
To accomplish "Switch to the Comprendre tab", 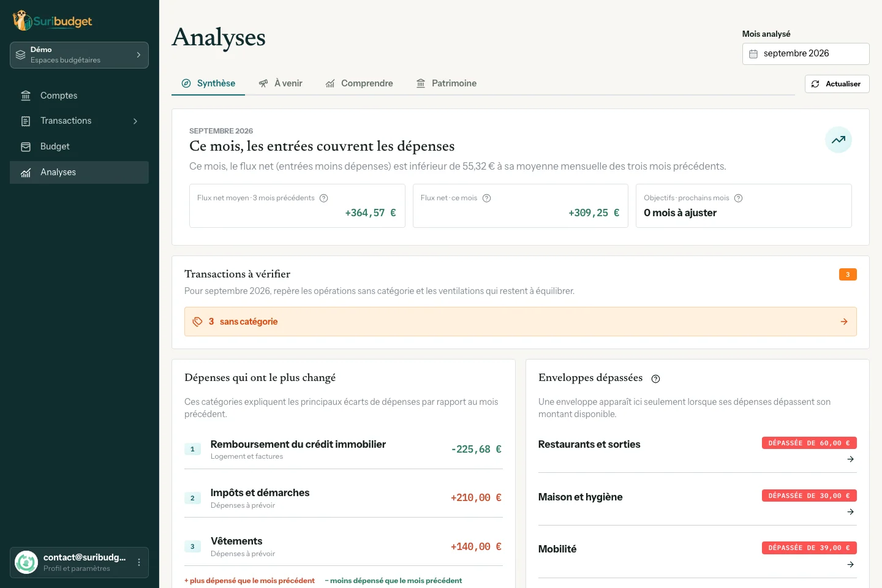I will click(359, 83).
